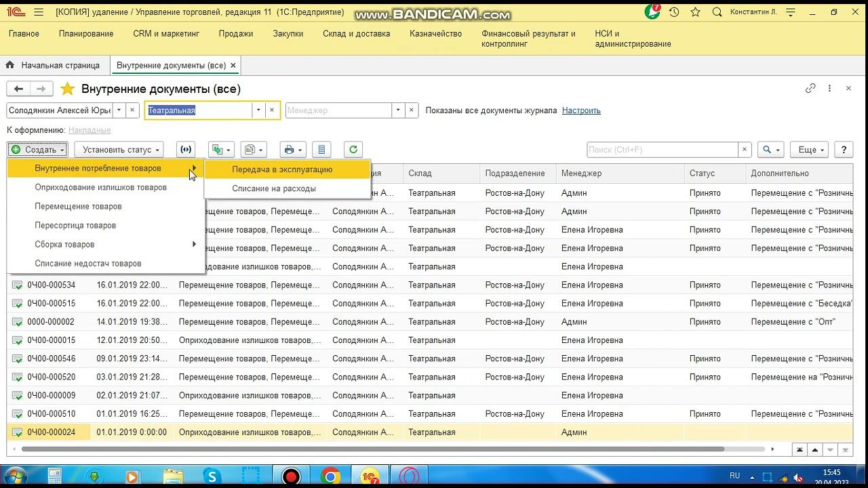
Task: Clear the Солодянкин organization filter
Action: (133, 110)
